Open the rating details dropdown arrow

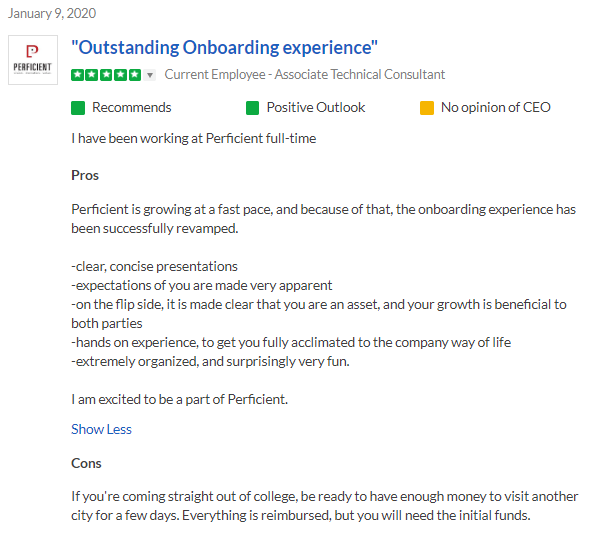(150, 75)
